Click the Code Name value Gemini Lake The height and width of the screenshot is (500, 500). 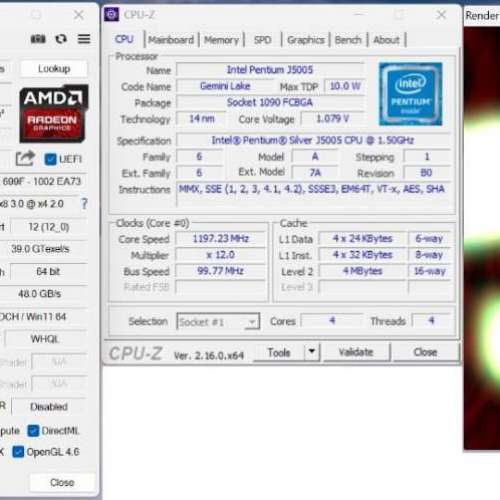click(225, 86)
